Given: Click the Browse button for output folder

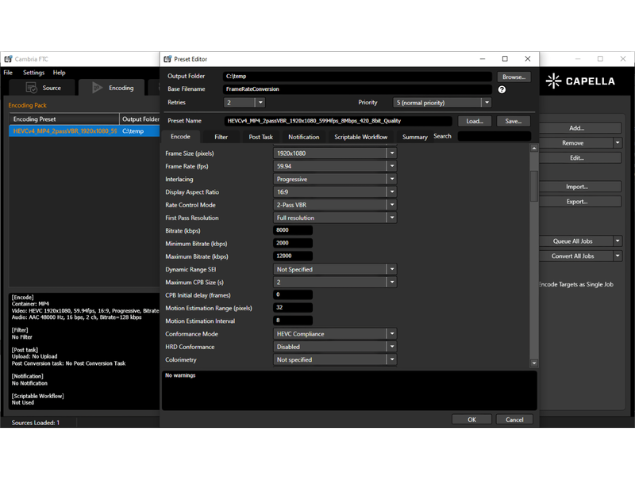Looking at the screenshot, I should click(514, 76).
